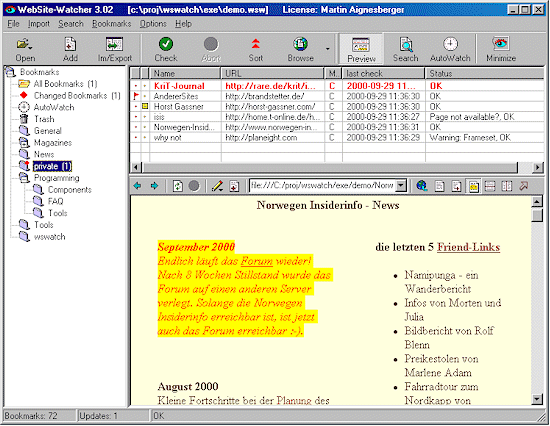Toggle the yellow highlighted-changes view icon
Image resolution: width=550 pixels, height=426 pixels.
click(473, 186)
